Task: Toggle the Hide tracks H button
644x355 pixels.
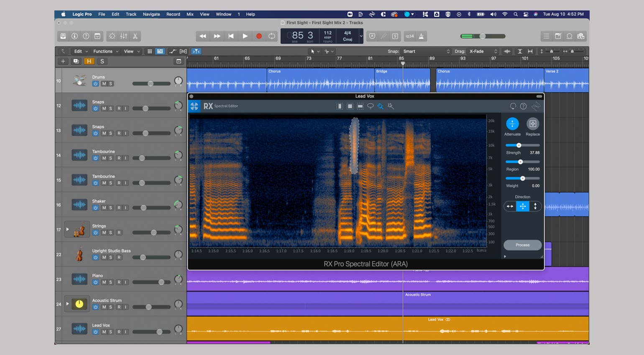Action: [x=89, y=61]
